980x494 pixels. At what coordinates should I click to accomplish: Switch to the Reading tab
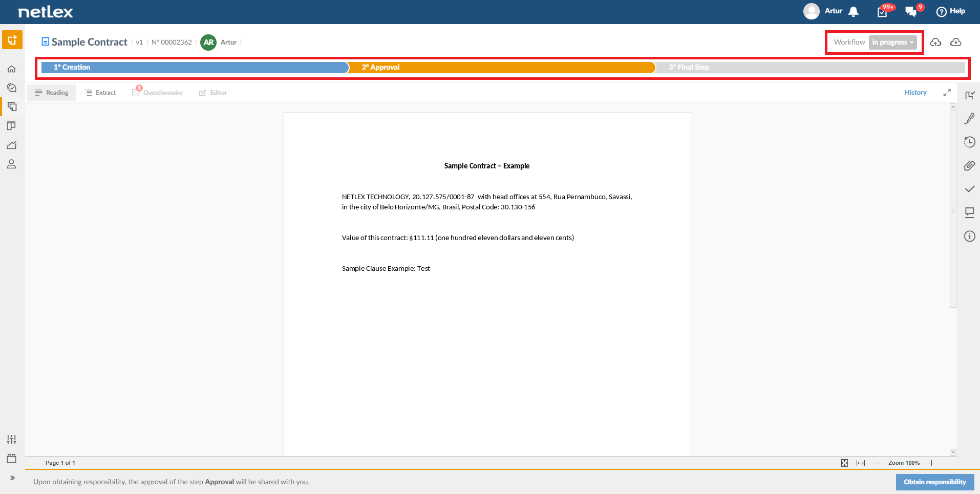(52, 93)
